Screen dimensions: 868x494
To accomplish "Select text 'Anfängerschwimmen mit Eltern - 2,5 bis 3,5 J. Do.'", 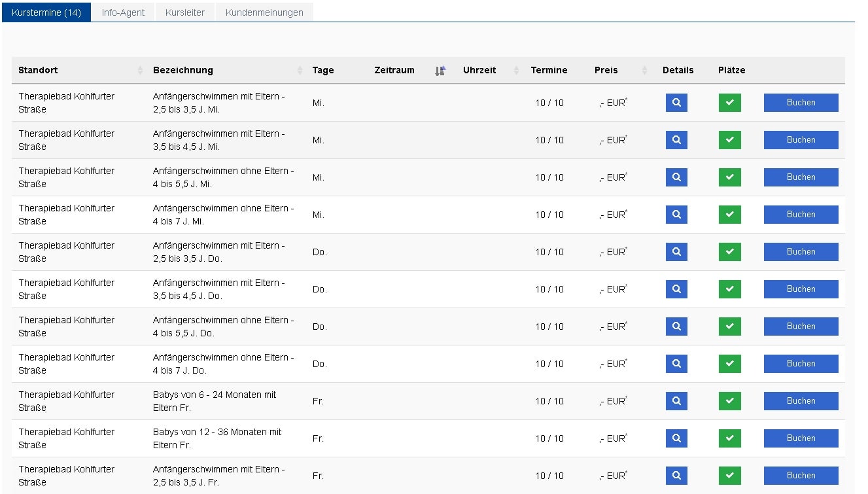I will [219, 252].
